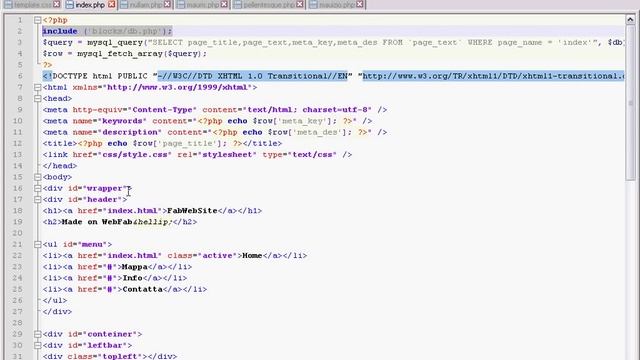Click the vertical scrollbar thumb
Image resolution: width=640 pixels, height=360 pixels.
click(x=630, y=102)
